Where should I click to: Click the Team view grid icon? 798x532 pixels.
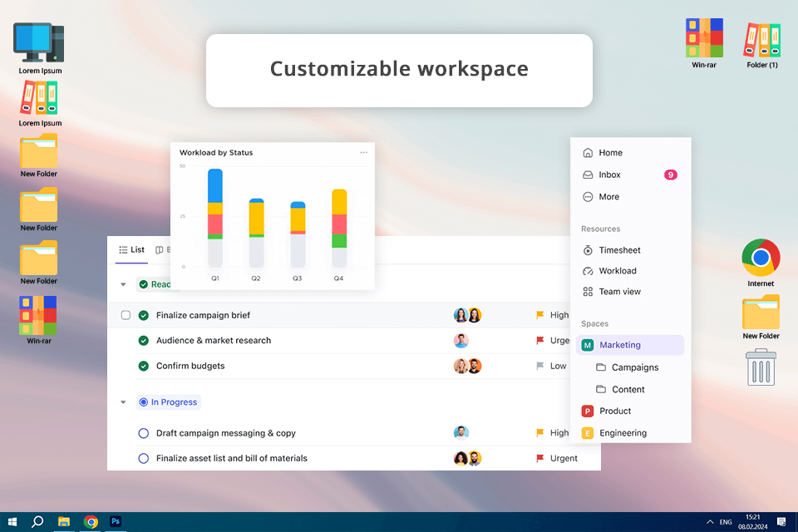[x=588, y=292]
